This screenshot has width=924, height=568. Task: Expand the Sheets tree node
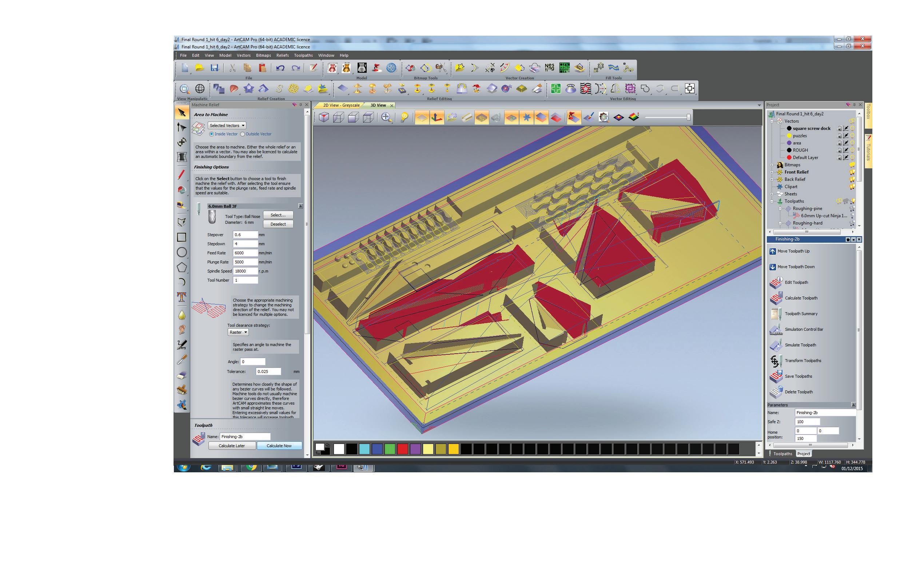click(x=772, y=194)
